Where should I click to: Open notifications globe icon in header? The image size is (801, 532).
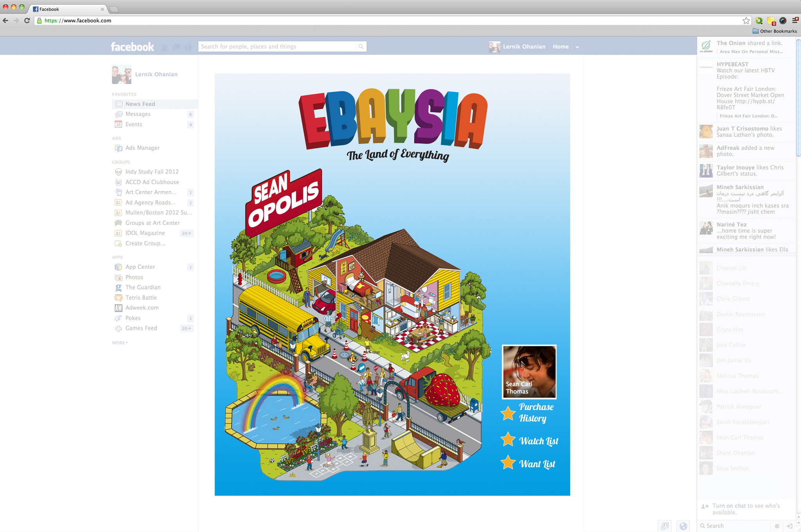click(188, 47)
